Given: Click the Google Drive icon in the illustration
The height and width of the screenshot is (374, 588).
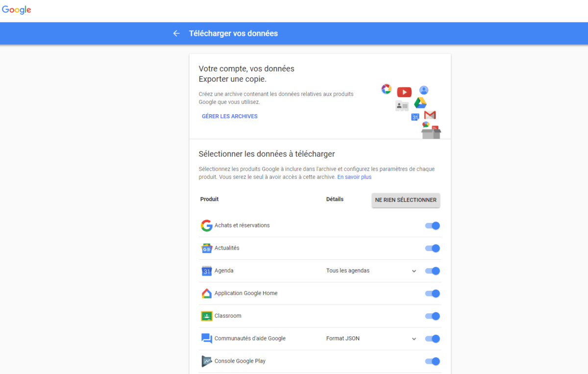Looking at the screenshot, I should (420, 103).
